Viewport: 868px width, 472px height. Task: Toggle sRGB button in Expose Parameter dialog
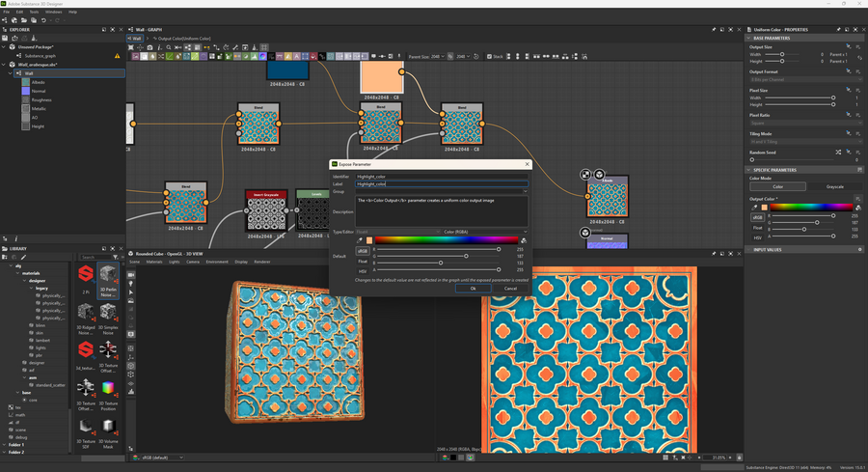pyautogui.click(x=363, y=250)
